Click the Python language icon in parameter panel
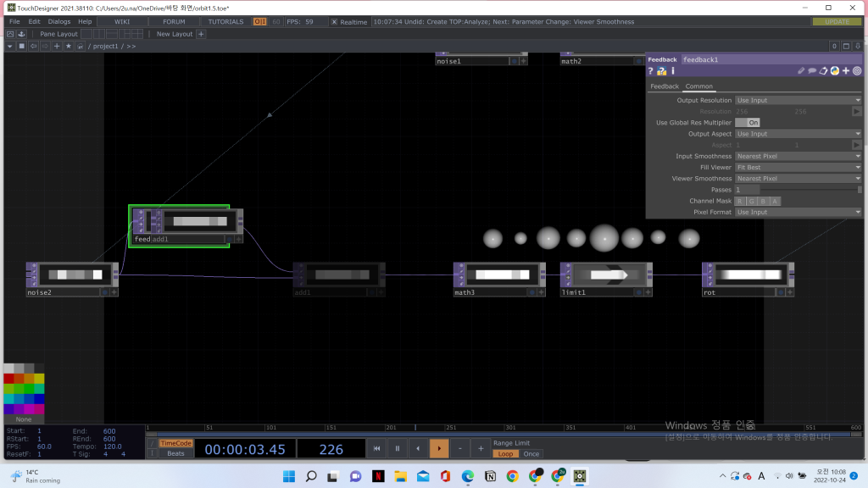The image size is (868, 488). click(x=835, y=71)
